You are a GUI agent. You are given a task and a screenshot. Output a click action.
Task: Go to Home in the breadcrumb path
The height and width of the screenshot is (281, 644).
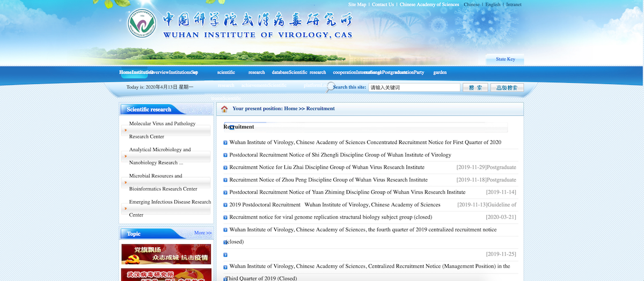pyautogui.click(x=291, y=109)
